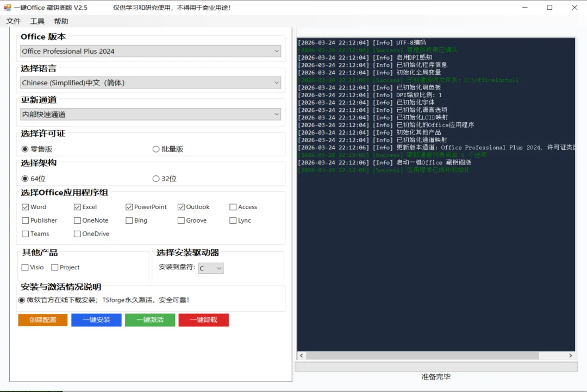Click the orange 创建配置 button
Screen dimensions: 587x392
click(x=43, y=320)
